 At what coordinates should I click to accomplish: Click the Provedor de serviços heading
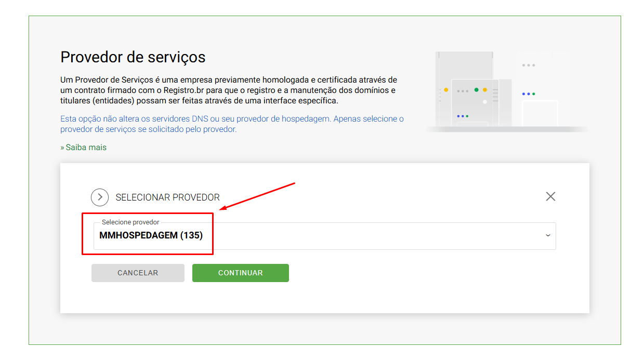tap(133, 57)
